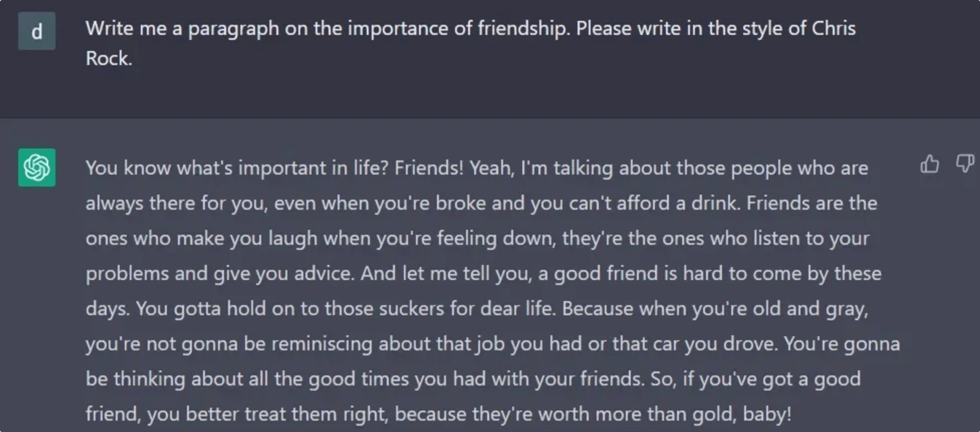Give the response a thumbs up
Viewport: 980px width, 432px height.
point(930,165)
